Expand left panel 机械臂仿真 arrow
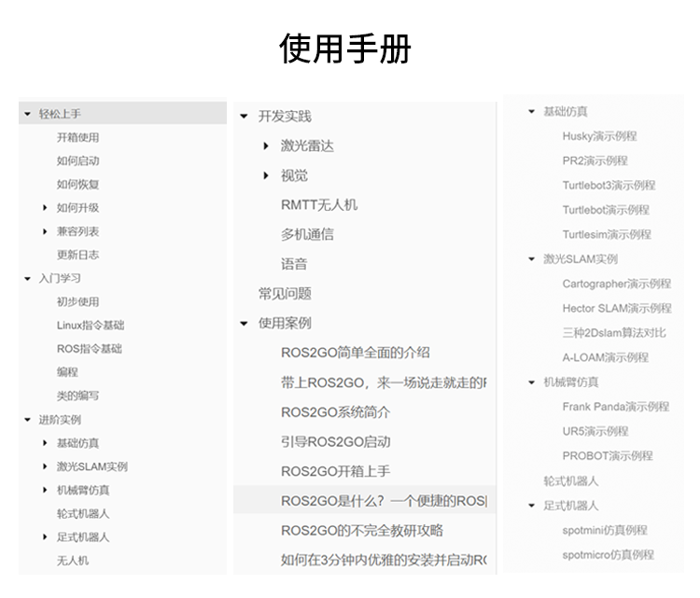The image size is (700, 598). pos(45,490)
